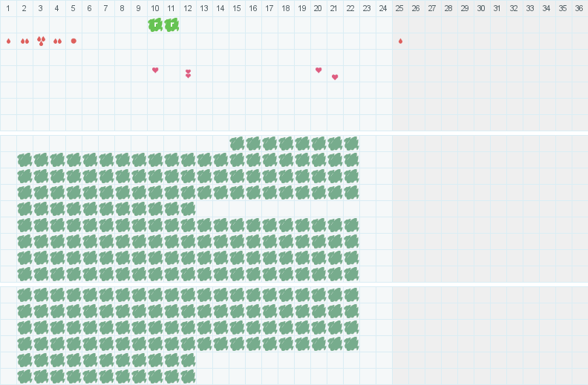The height and width of the screenshot is (385, 588).
Task: Click the single blood drop on day 1
Action: pyautogui.click(x=9, y=42)
